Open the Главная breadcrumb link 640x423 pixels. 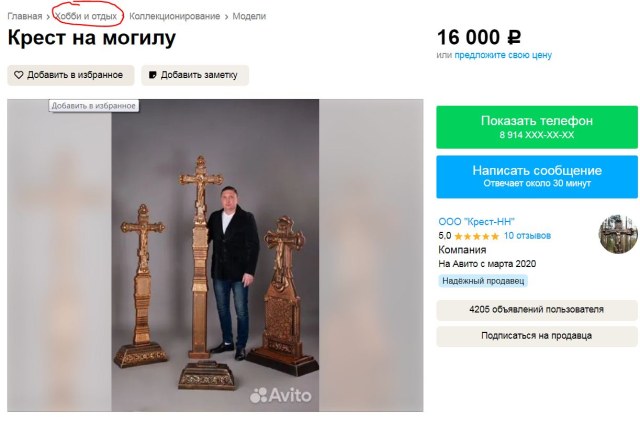coord(25,16)
